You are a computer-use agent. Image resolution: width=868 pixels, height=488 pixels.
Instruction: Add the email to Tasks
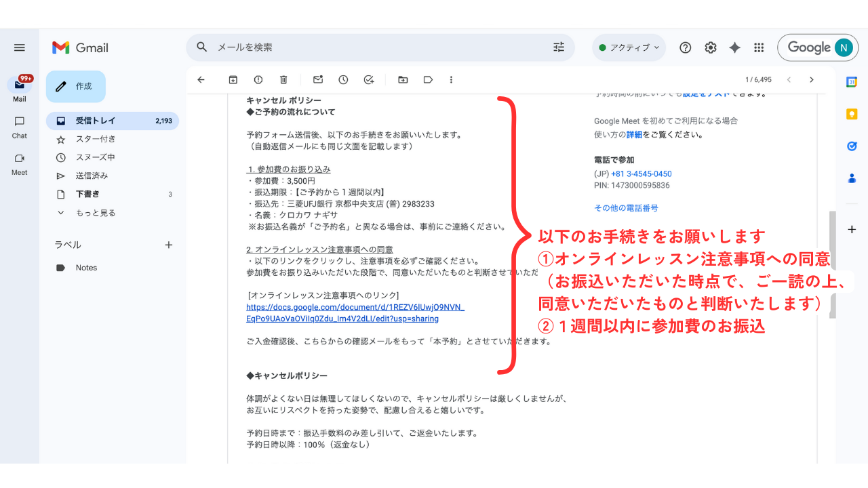click(x=369, y=80)
